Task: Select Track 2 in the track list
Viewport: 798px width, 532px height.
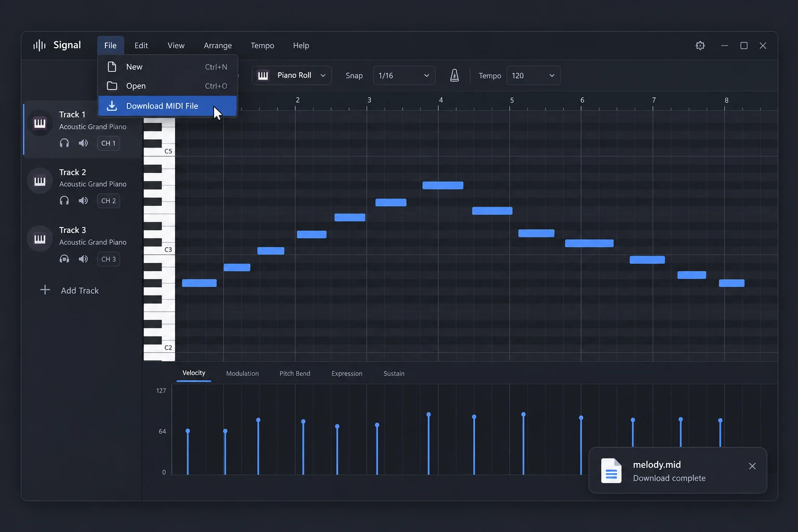Action: [82, 187]
